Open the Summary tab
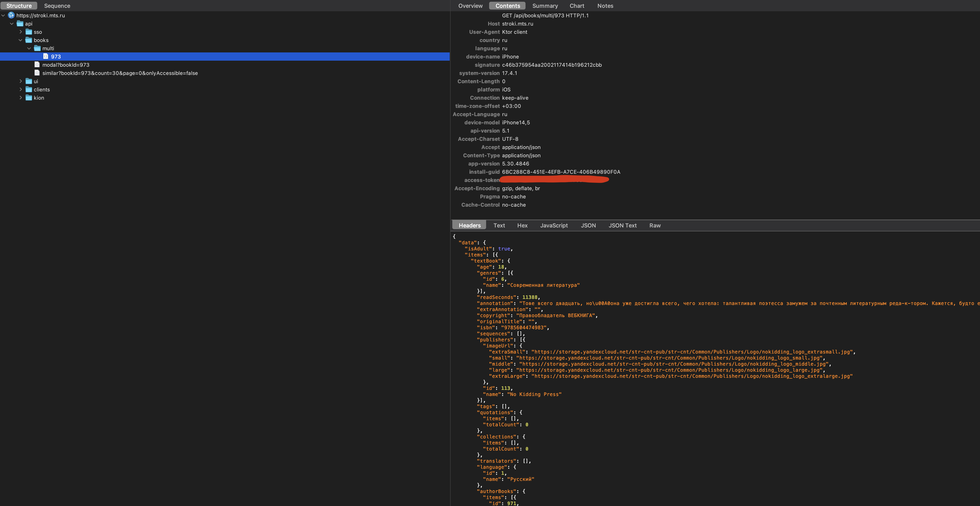Screen dimensions: 980x506 [x=545, y=6]
